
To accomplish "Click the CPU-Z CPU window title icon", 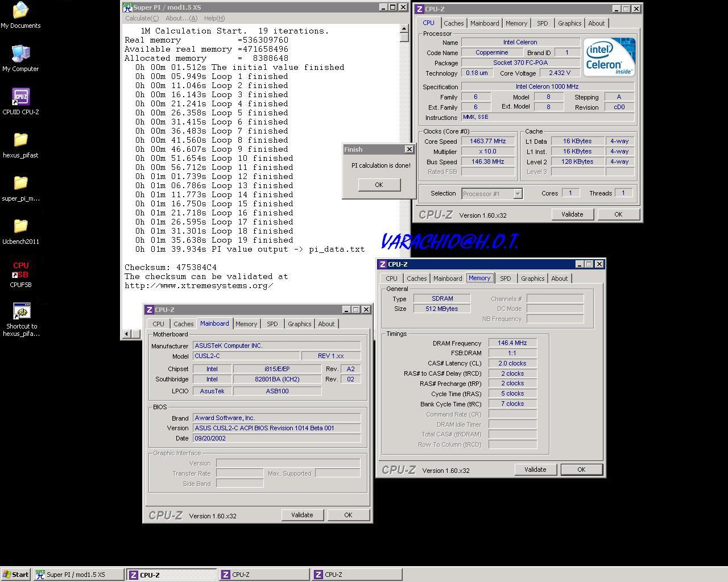I will click(x=420, y=9).
